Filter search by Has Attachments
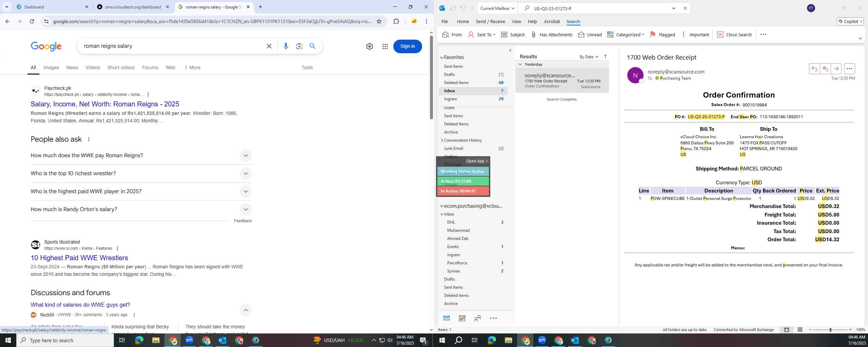 coord(551,35)
